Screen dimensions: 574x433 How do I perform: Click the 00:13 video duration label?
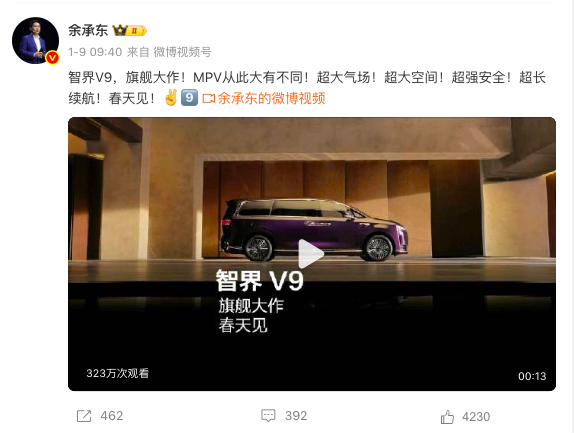tap(532, 376)
